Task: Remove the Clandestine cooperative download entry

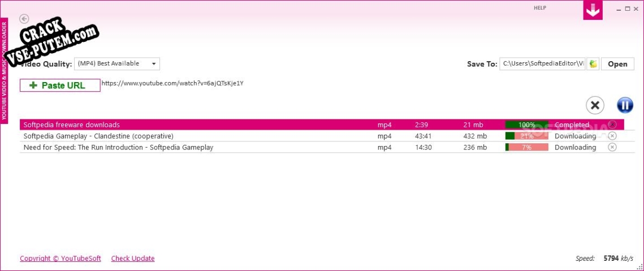Action: (612, 136)
